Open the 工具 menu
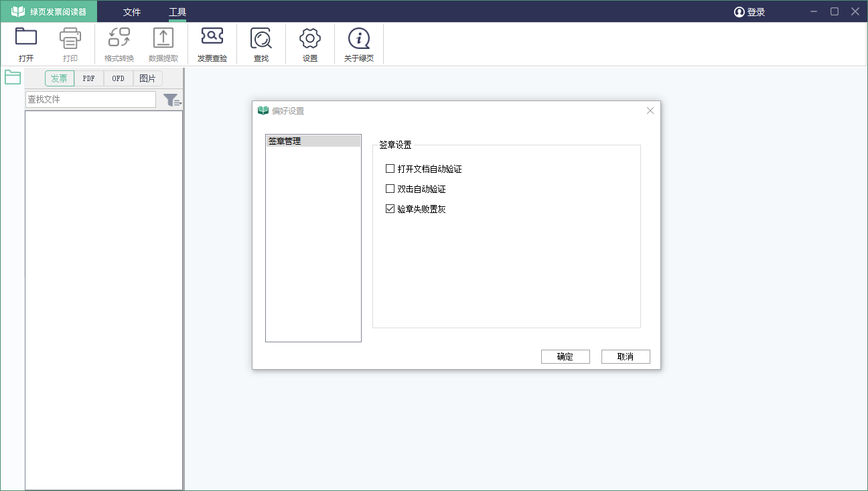 [x=177, y=12]
